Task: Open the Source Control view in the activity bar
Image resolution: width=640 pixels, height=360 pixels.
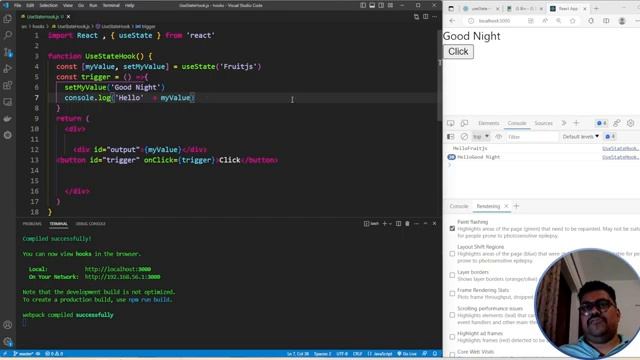Action: [x=8, y=52]
